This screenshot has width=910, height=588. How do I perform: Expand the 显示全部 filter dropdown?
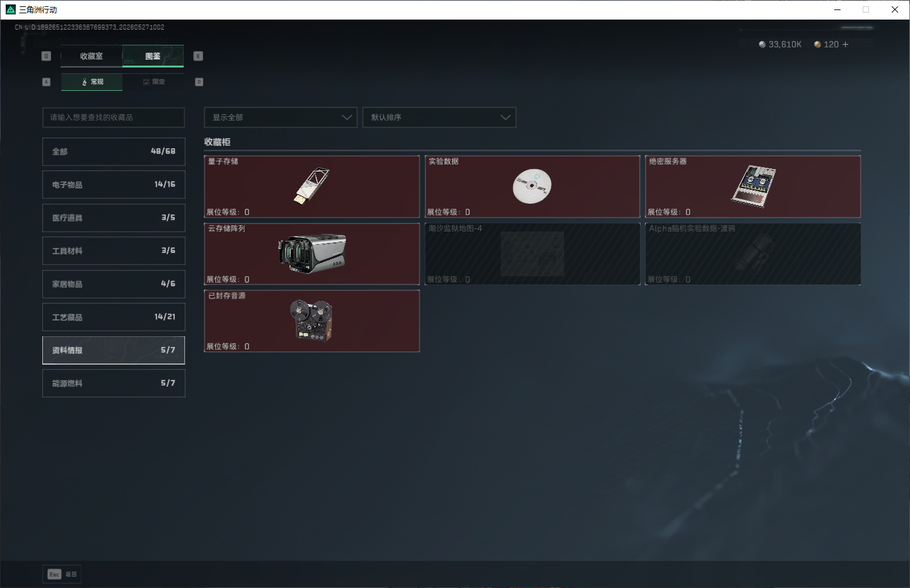[281, 117]
